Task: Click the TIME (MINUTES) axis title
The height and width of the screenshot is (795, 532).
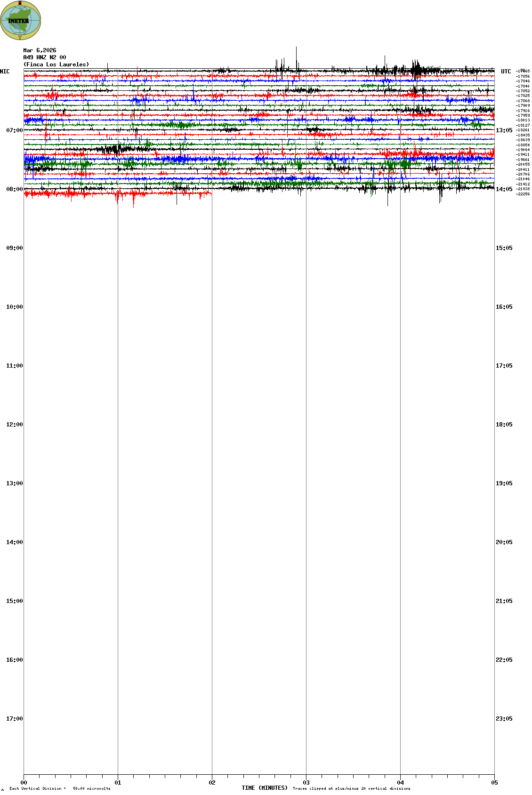Action: (x=265, y=788)
